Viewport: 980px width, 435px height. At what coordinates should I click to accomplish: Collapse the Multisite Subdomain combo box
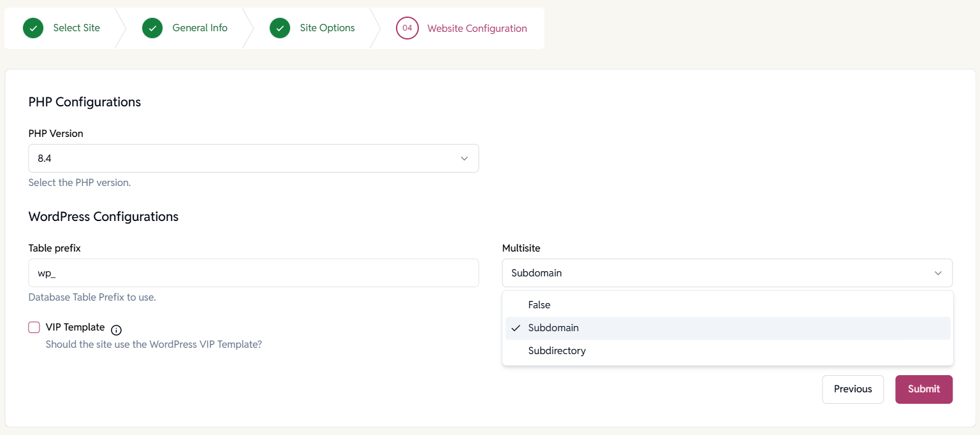click(x=727, y=273)
